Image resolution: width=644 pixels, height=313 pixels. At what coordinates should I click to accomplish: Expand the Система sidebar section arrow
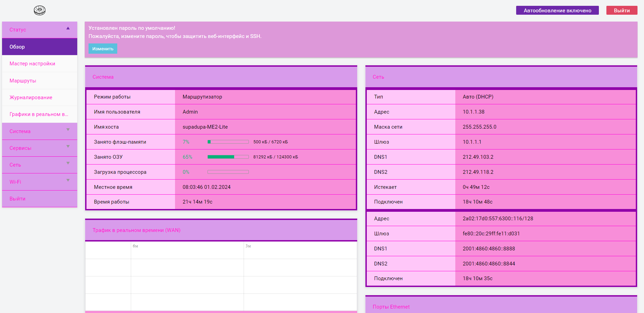(x=68, y=130)
